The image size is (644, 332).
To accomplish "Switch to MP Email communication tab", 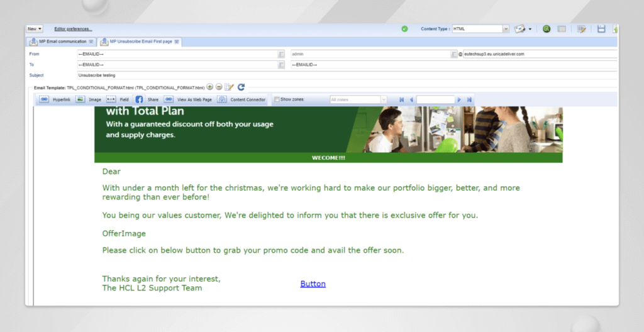I will 62,41.
